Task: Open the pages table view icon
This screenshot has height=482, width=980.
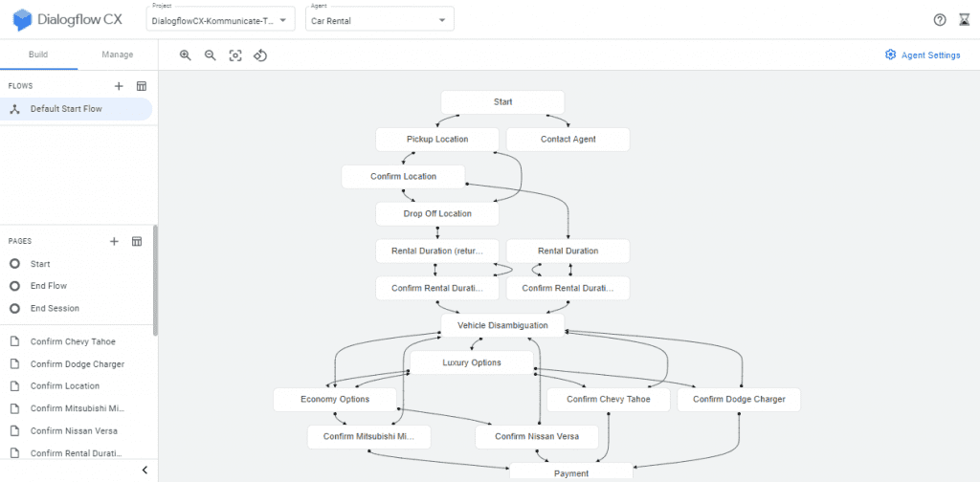Action: click(x=137, y=241)
